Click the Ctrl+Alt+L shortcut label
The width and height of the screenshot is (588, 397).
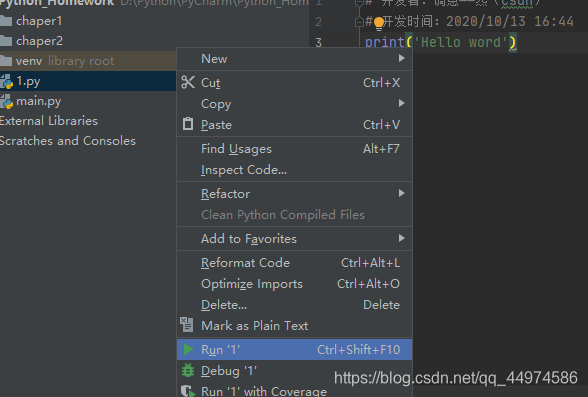[x=370, y=263]
